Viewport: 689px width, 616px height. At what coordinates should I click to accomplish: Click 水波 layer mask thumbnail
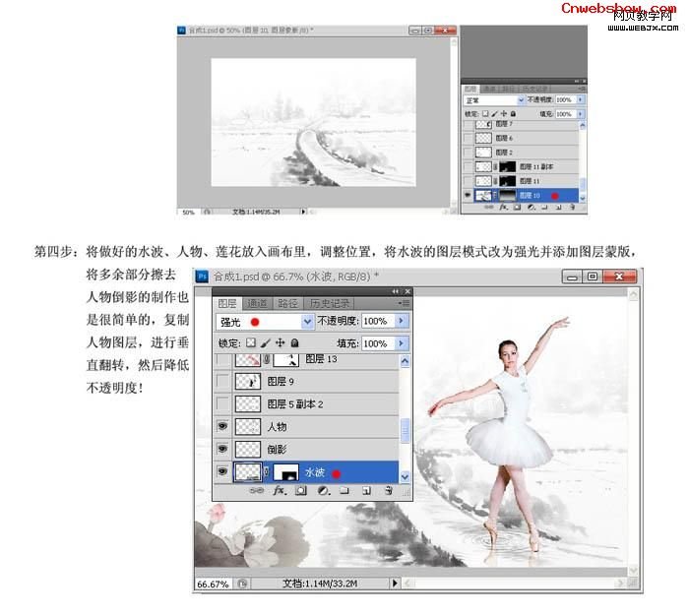pyautogui.click(x=286, y=472)
